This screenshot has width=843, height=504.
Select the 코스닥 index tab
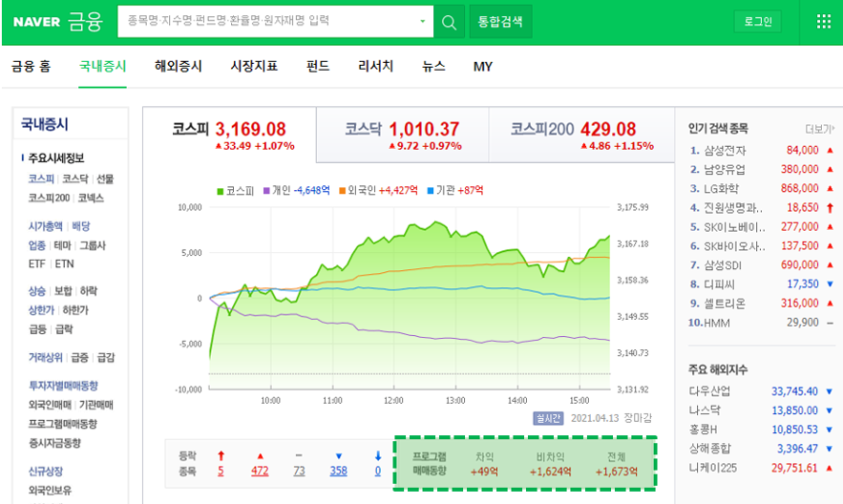click(403, 135)
